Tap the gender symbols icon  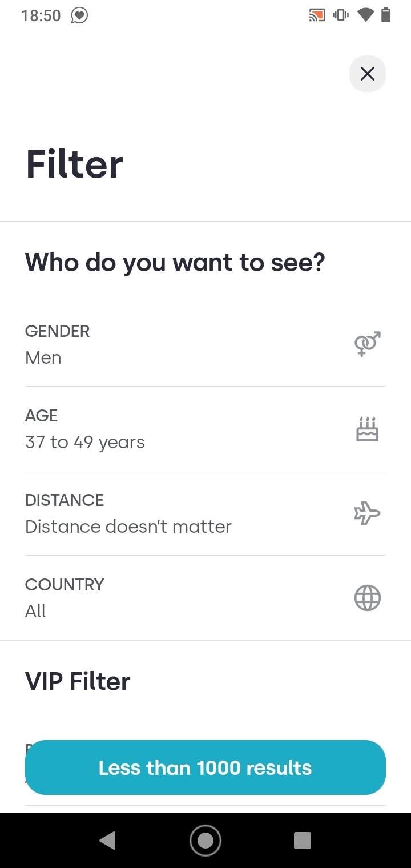click(367, 344)
